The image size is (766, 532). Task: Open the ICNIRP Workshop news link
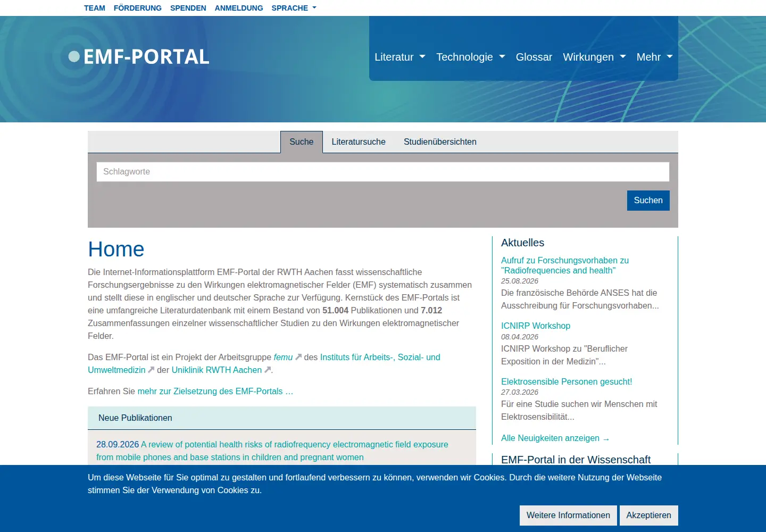(536, 326)
